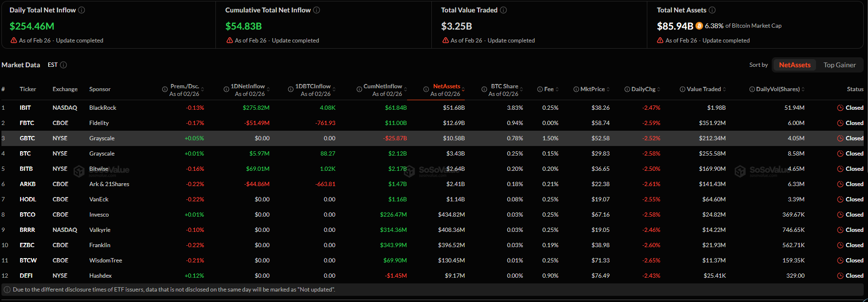
Task: Click the clock icon in IBIT status
Action: [x=840, y=108]
